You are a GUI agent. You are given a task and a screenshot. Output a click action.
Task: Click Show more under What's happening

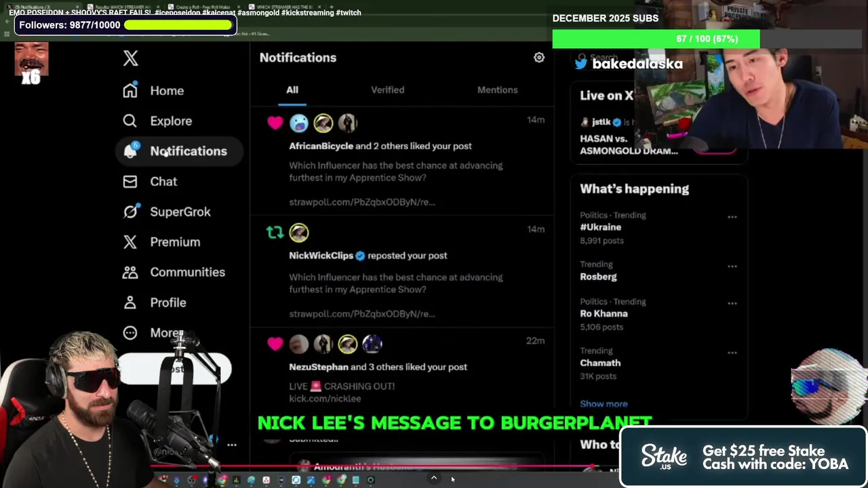[x=604, y=404]
